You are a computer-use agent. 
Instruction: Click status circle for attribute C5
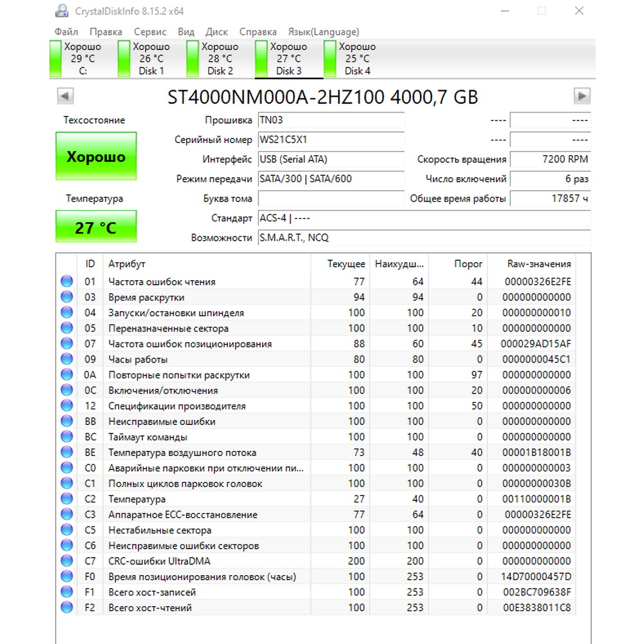pos(66,530)
